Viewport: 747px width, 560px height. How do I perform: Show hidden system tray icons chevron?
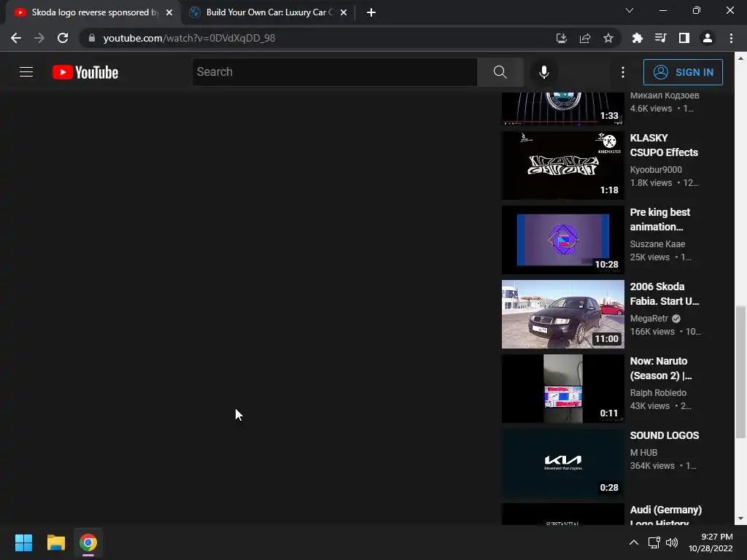tap(634, 542)
